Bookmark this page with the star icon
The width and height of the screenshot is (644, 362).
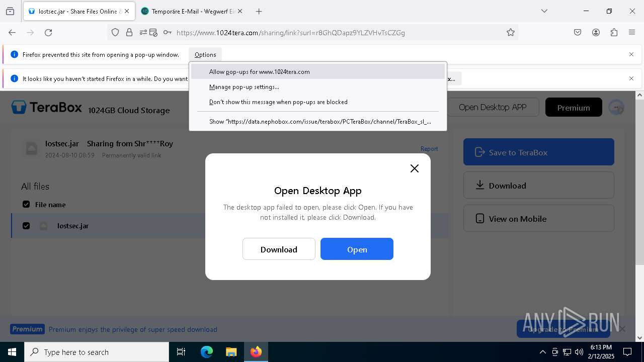coord(511,32)
